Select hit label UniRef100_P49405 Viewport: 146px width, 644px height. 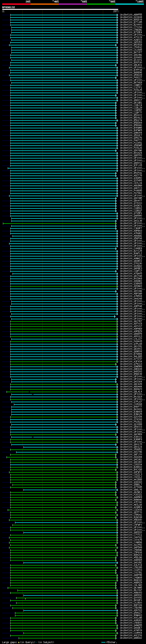point(131,342)
